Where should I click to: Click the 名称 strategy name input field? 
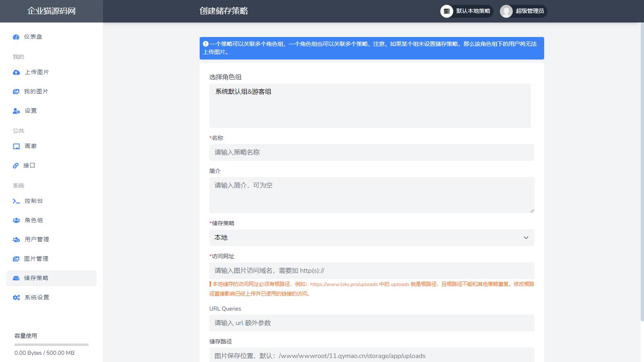point(372,152)
